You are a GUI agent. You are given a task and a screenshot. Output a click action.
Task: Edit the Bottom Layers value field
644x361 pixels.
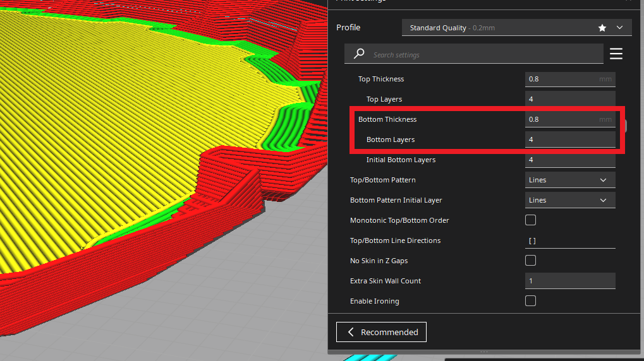[x=570, y=139]
